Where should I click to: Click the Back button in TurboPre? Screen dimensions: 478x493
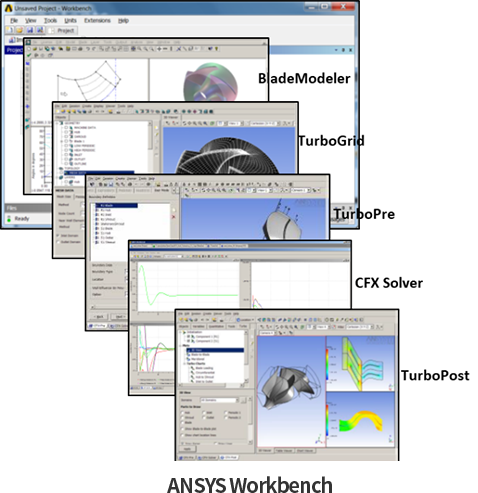[x=99, y=316]
